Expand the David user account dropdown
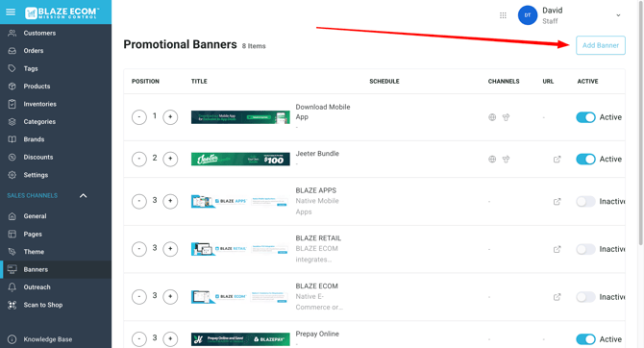Screen dimensions: 644x348 pyautogui.click(x=618, y=15)
